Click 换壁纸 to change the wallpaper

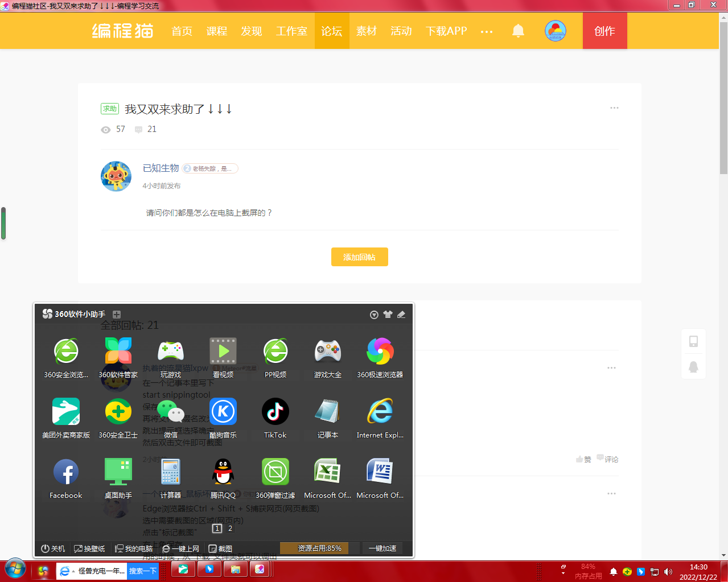tap(90, 548)
